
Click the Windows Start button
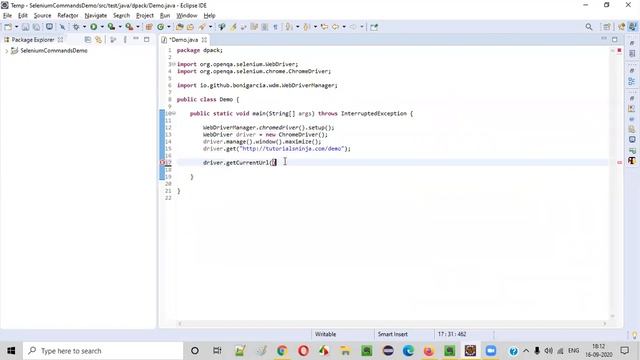pyautogui.click(x=11, y=351)
